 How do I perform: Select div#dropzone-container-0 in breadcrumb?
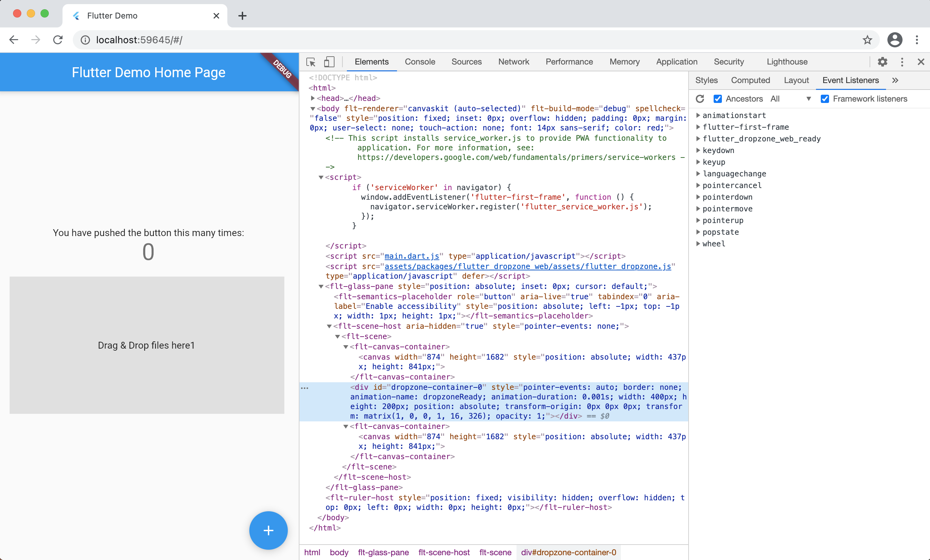coord(569,552)
